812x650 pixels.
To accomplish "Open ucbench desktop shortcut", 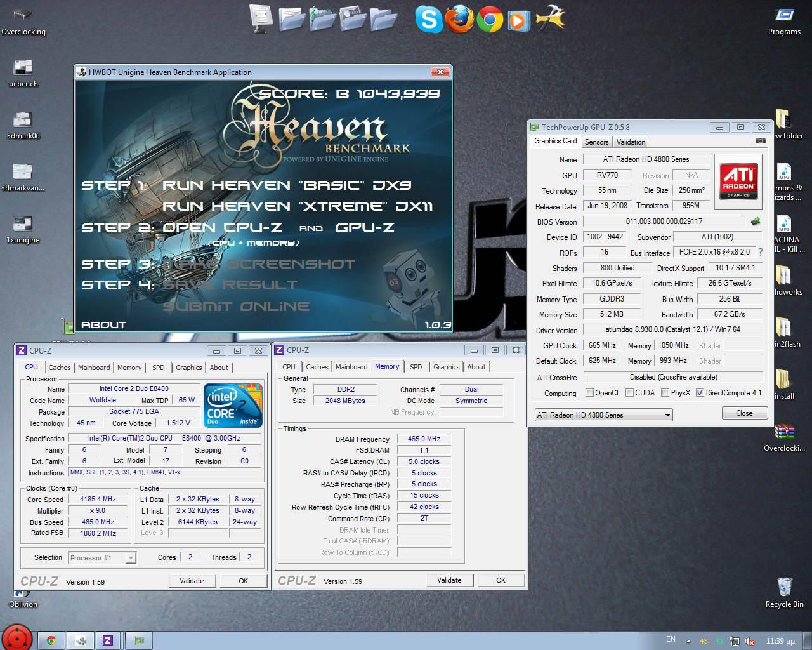I will coord(23,73).
